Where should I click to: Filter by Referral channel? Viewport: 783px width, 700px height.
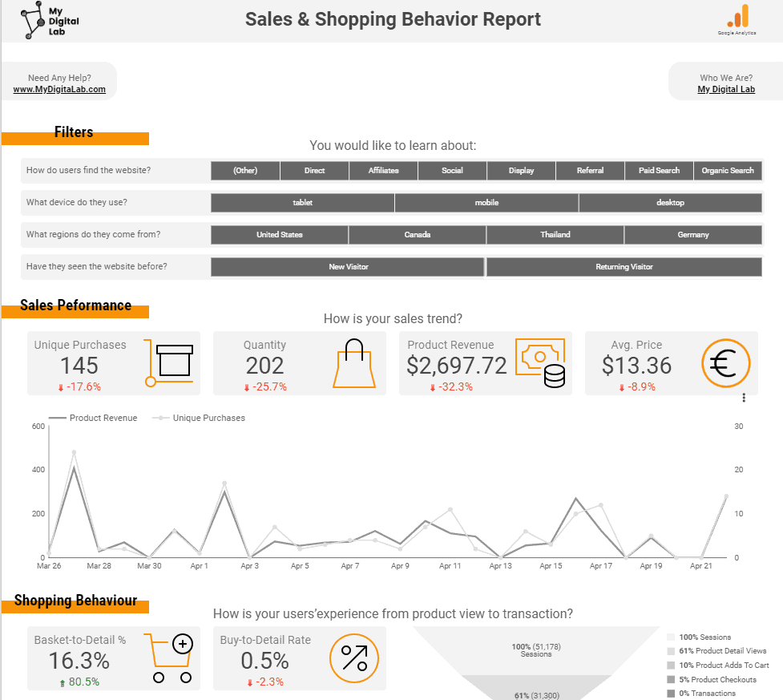click(590, 170)
